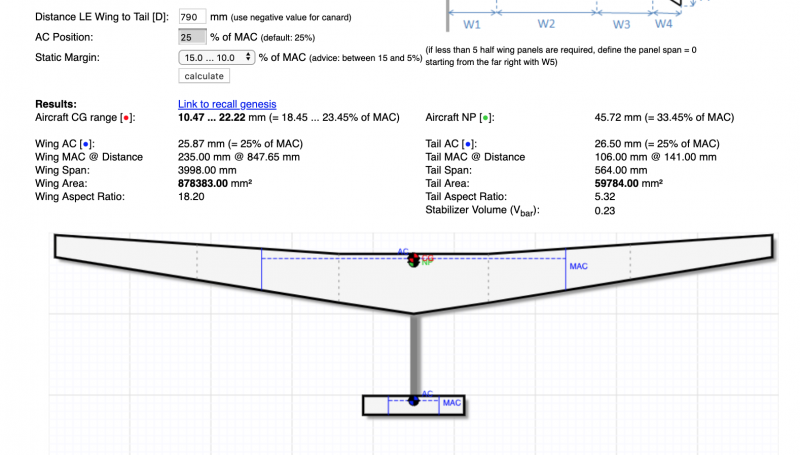Click the W2 span label in the diagram

pyautogui.click(x=545, y=23)
